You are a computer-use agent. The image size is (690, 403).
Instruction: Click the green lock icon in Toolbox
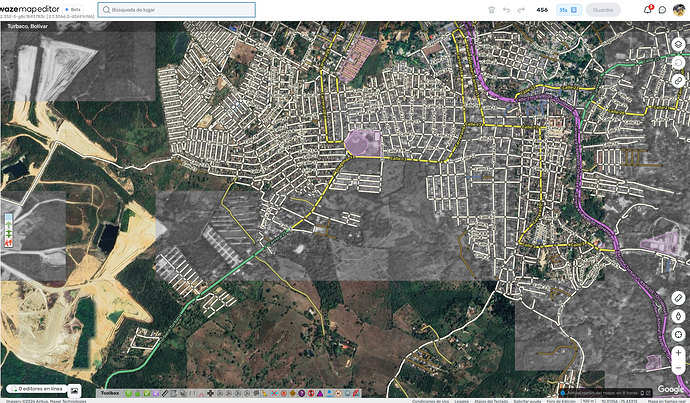click(x=137, y=393)
